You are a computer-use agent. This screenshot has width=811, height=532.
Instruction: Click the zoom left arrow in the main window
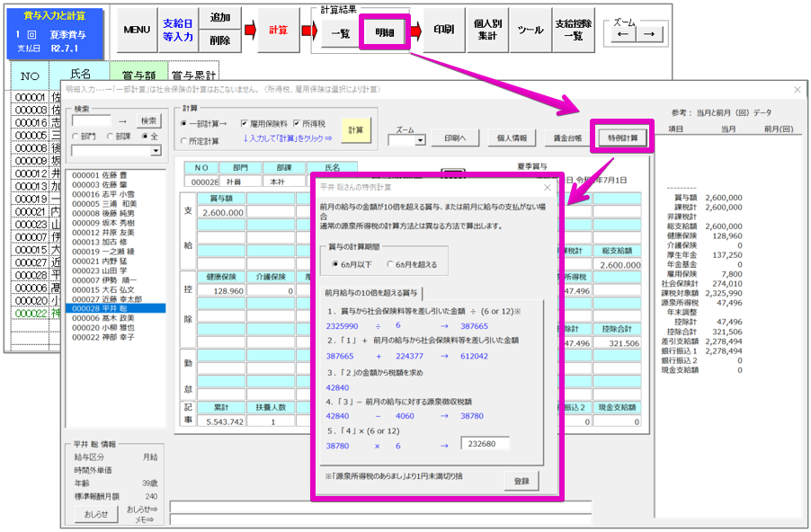623,34
